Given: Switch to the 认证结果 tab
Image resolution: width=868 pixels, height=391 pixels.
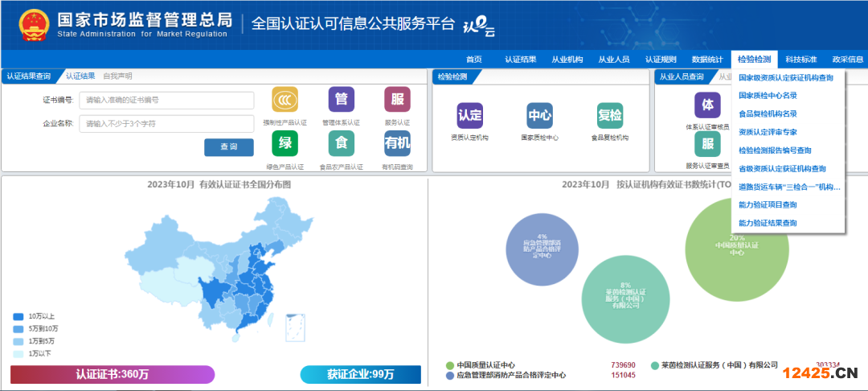Looking at the screenshot, I should tap(80, 76).
